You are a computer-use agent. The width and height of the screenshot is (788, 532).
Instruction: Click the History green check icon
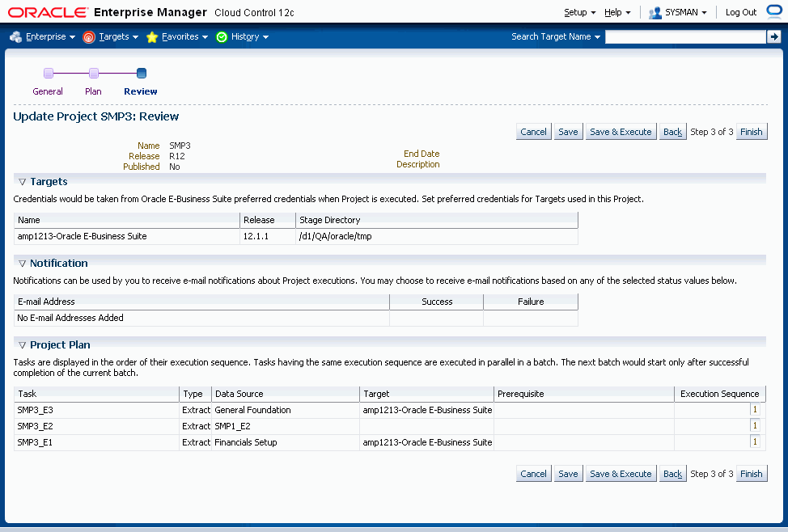click(x=222, y=37)
